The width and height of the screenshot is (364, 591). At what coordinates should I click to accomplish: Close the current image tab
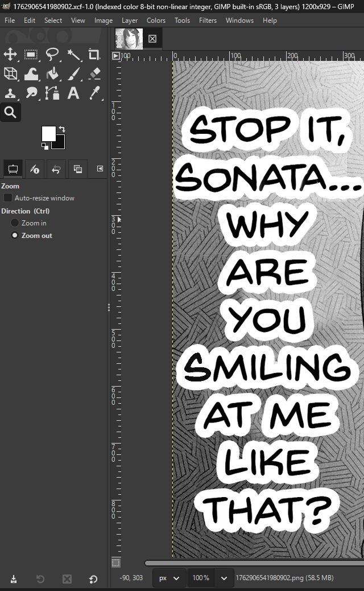(152, 39)
